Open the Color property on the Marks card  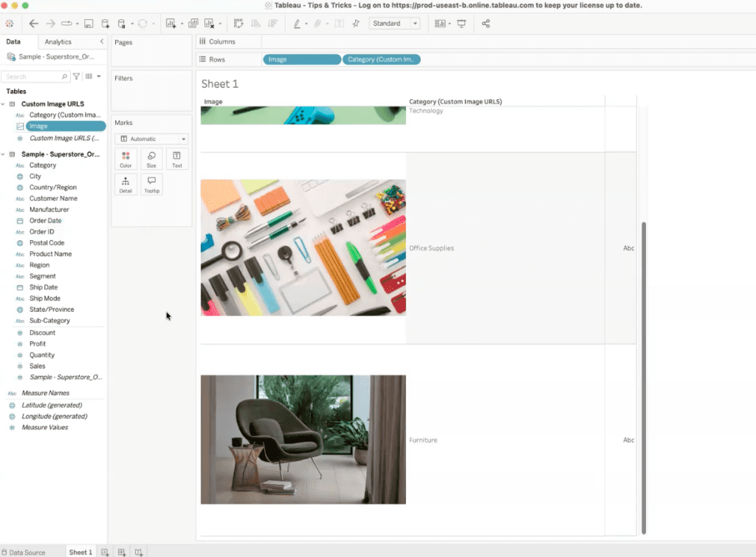point(126,158)
